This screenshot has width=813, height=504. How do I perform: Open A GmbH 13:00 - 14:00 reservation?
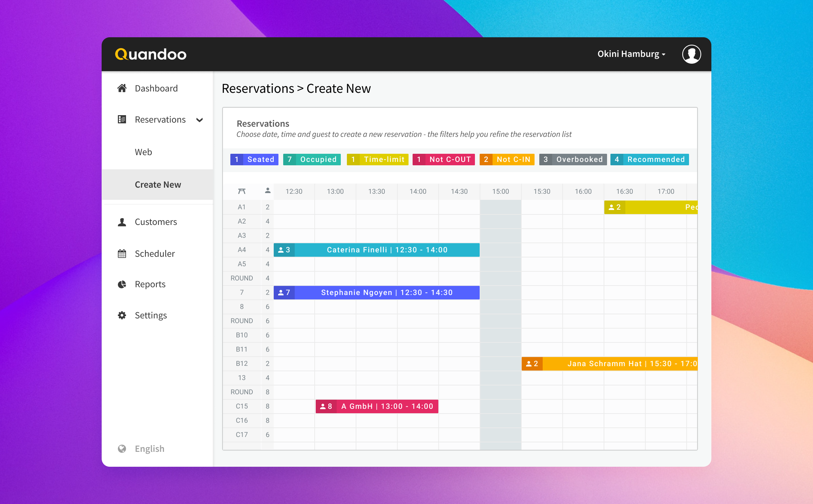[377, 406]
